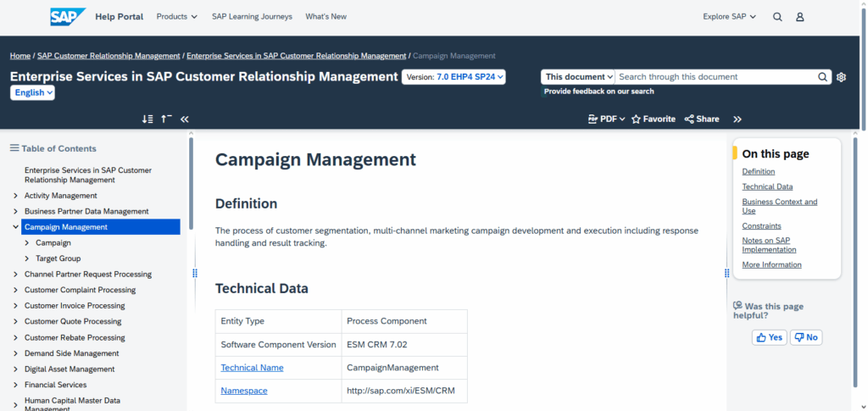Viewport: 868px width, 411px height.
Task: Open the Products dropdown menu
Action: pos(176,17)
